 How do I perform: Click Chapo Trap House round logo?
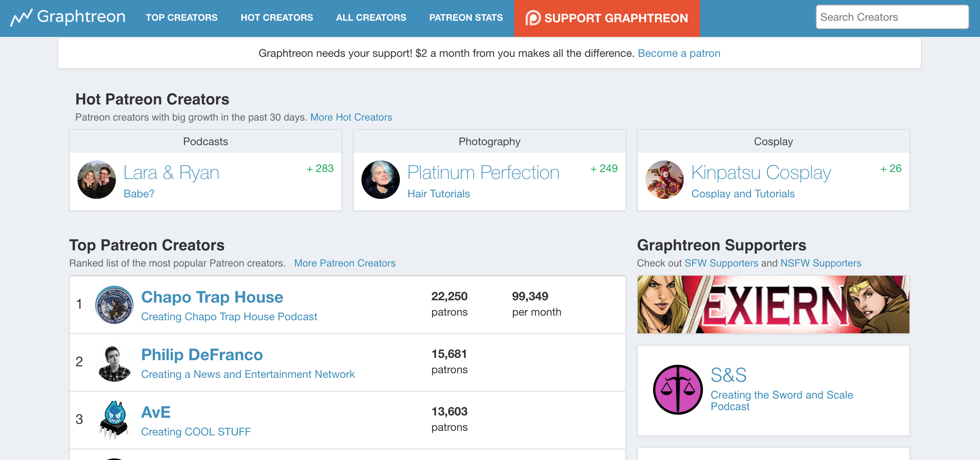tap(114, 305)
